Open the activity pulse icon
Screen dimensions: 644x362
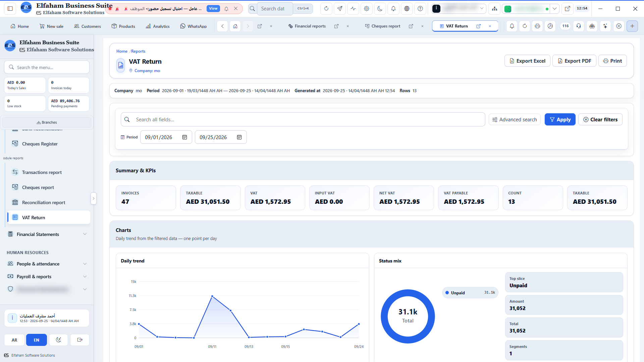(x=353, y=9)
